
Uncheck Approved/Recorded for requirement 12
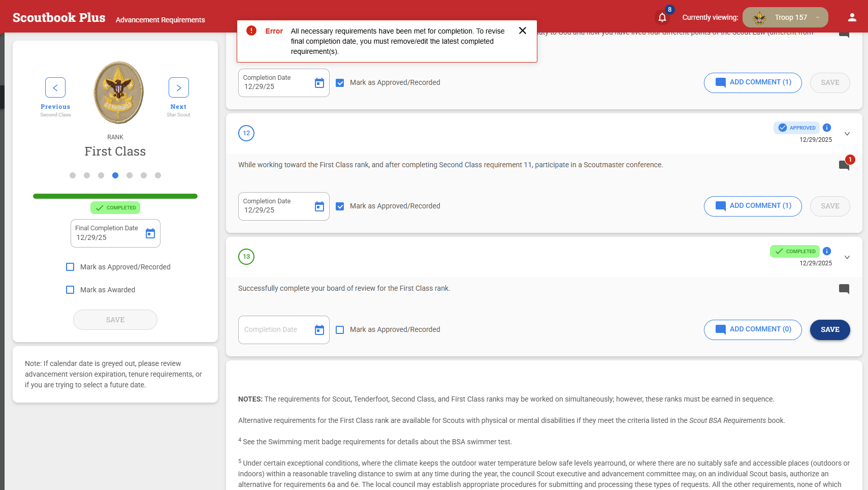[x=340, y=206]
